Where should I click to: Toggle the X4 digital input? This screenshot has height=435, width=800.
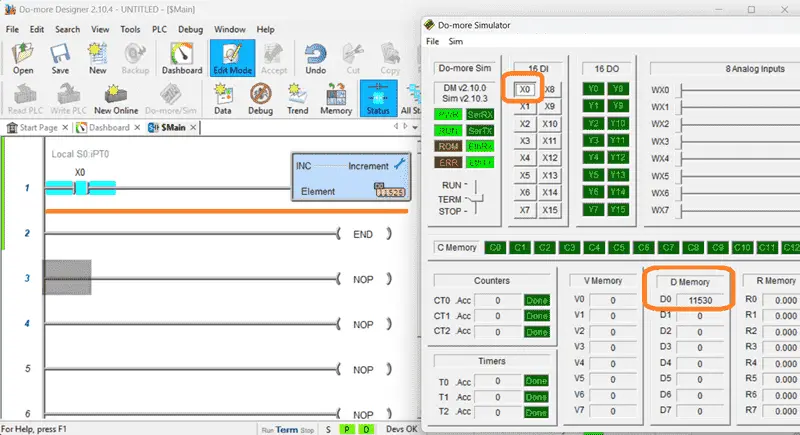(x=524, y=158)
